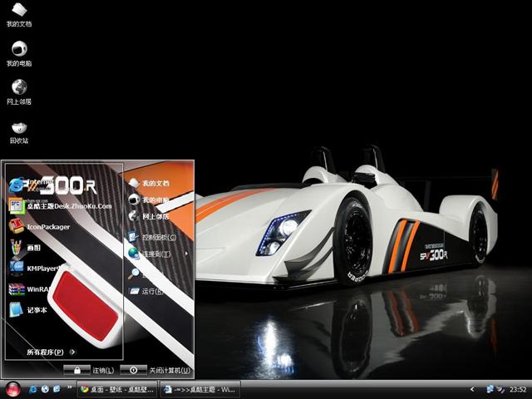Open 我的文档 in start menu right pane

pos(149,183)
